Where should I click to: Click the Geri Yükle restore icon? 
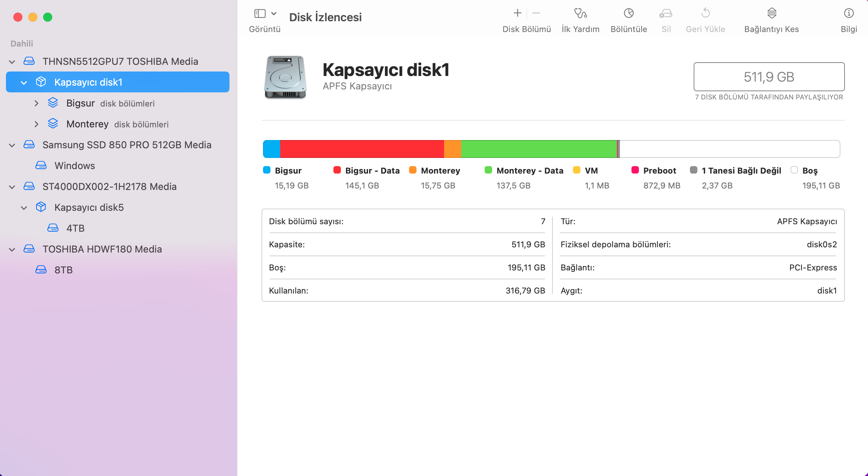tap(705, 13)
